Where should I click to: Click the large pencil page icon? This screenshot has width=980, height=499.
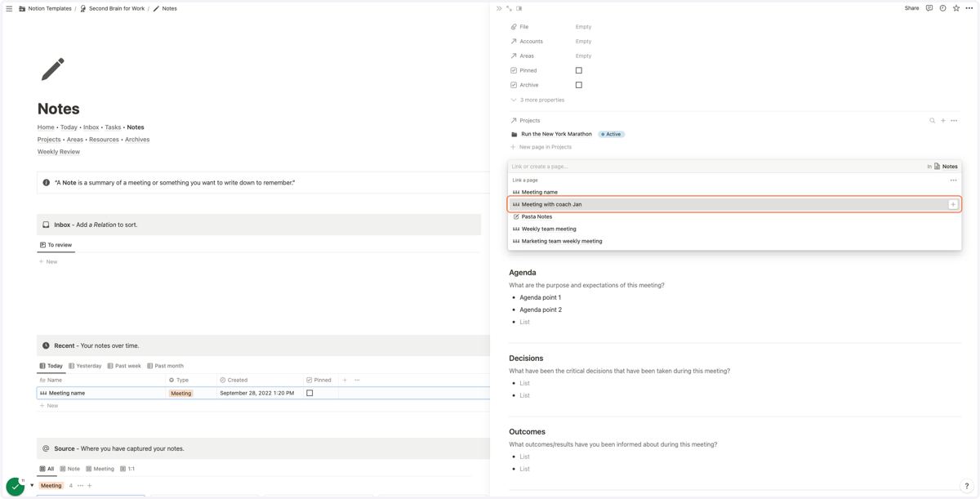coord(52,69)
